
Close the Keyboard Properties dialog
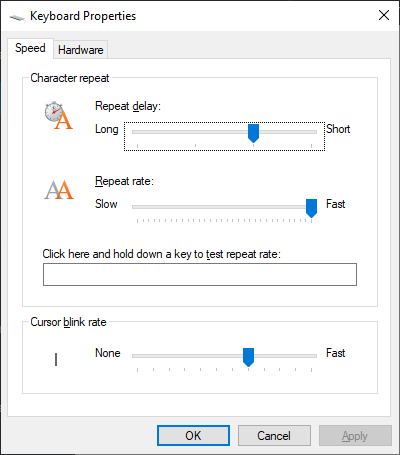click(384, 15)
